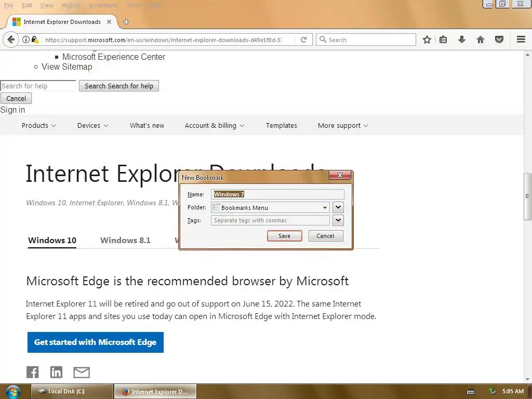
Task: Click Save in New Bookmark dialog
Action: click(x=284, y=236)
